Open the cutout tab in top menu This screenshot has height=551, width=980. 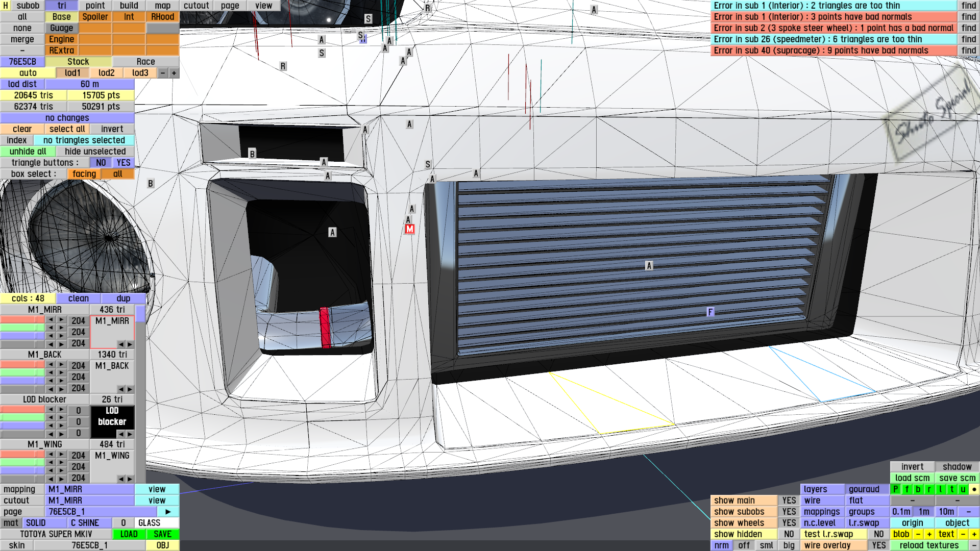click(196, 6)
